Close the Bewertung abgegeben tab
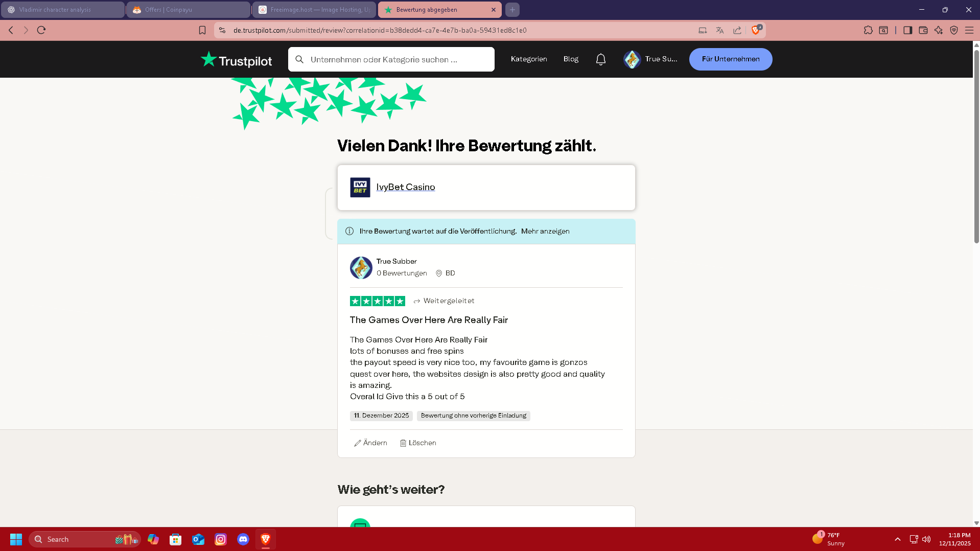980x551 pixels. coord(493,10)
